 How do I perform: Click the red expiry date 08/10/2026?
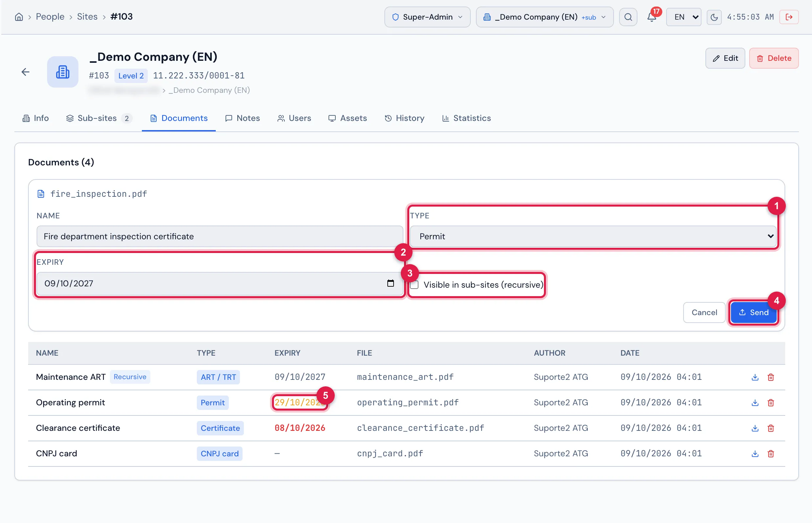tap(299, 428)
